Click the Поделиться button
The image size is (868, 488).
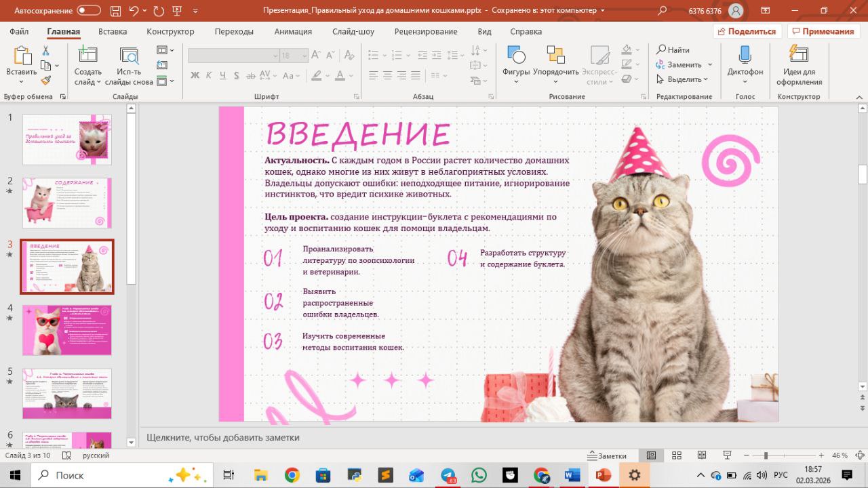tap(747, 31)
